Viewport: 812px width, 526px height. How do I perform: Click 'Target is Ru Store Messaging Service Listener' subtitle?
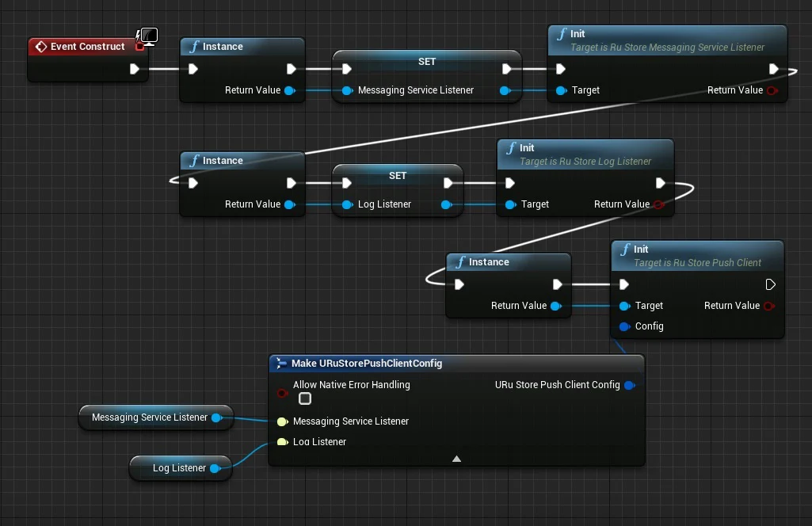667,48
